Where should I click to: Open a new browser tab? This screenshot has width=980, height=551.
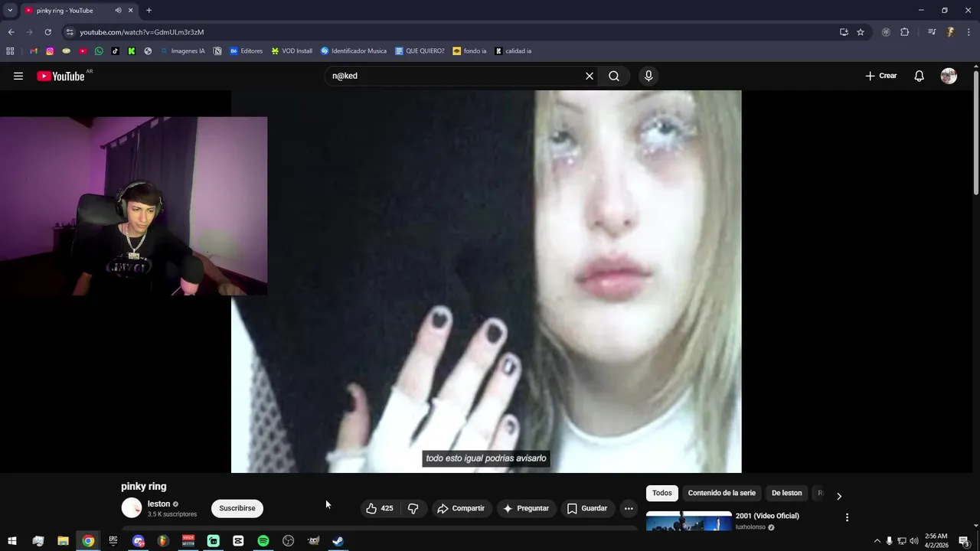149,11
